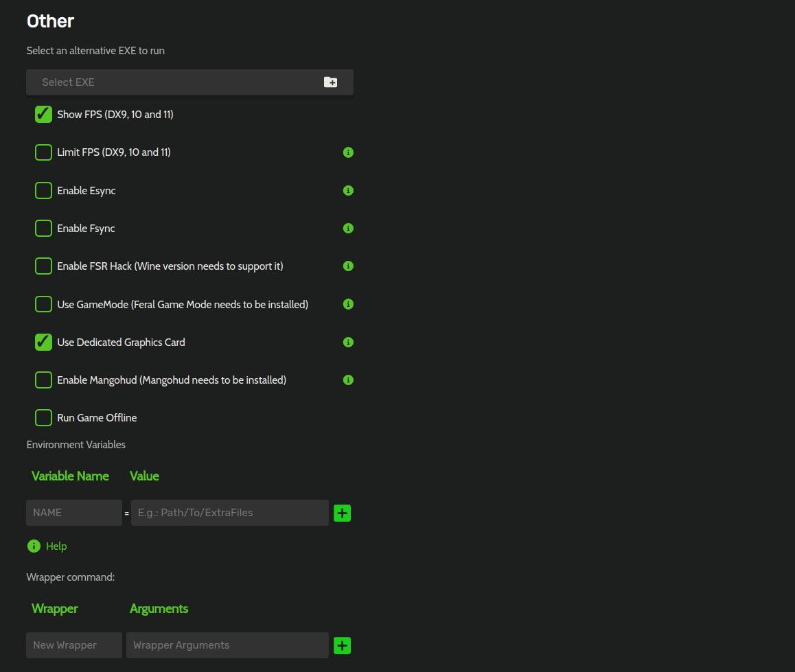Click info icon next to Enable Fsync

(x=348, y=228)
